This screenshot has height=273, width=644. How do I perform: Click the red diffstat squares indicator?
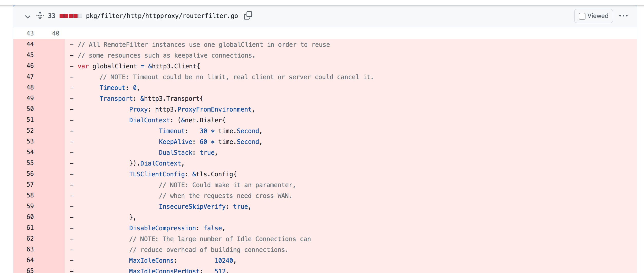pos(69,16)
